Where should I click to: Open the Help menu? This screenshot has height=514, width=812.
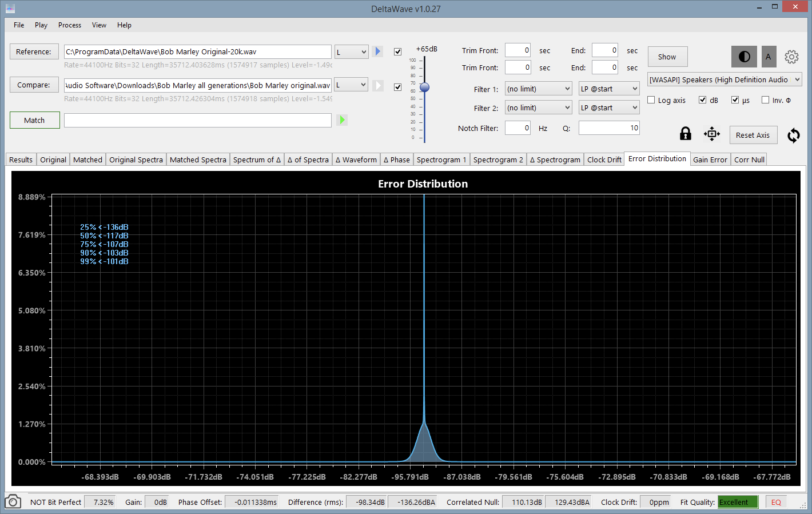point(124,25)
